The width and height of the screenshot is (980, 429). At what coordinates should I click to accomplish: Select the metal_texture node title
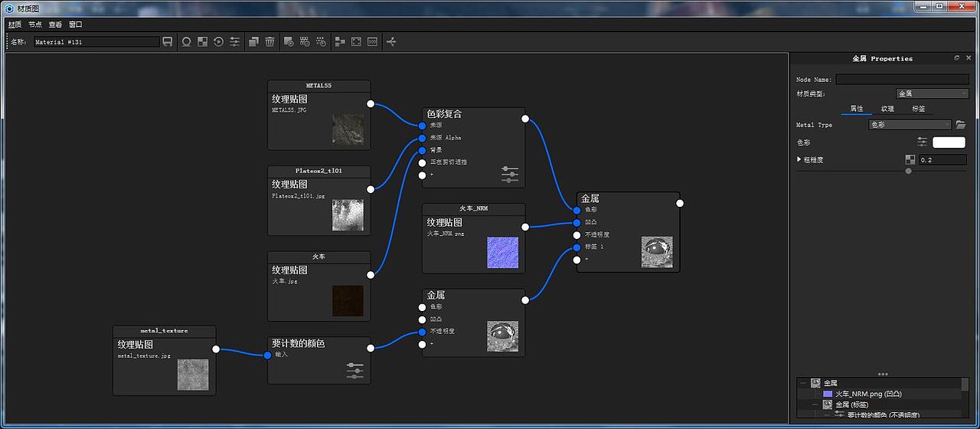(x=164, y=331)
